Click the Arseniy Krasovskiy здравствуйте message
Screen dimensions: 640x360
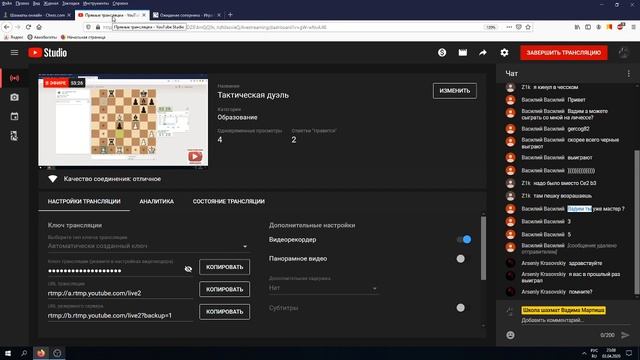pyautogui.click(x=562, y=263)
